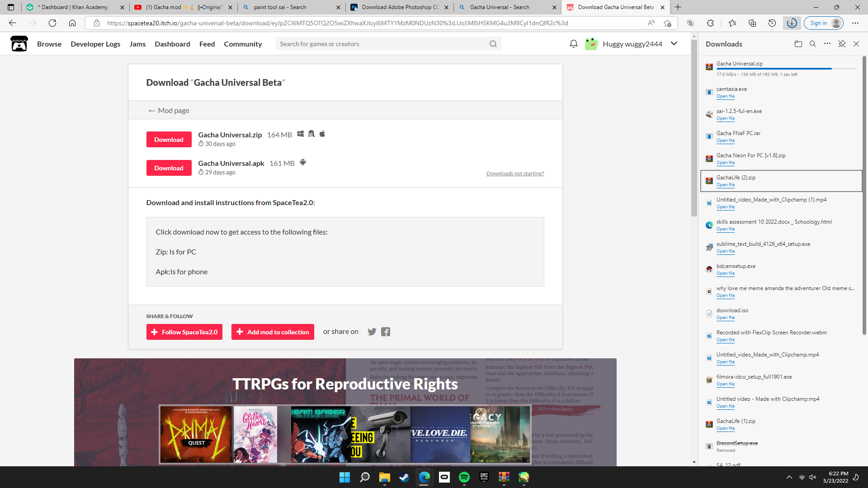868x488 pixels.
Task: Close the Downloads panel
Action: 857,44
